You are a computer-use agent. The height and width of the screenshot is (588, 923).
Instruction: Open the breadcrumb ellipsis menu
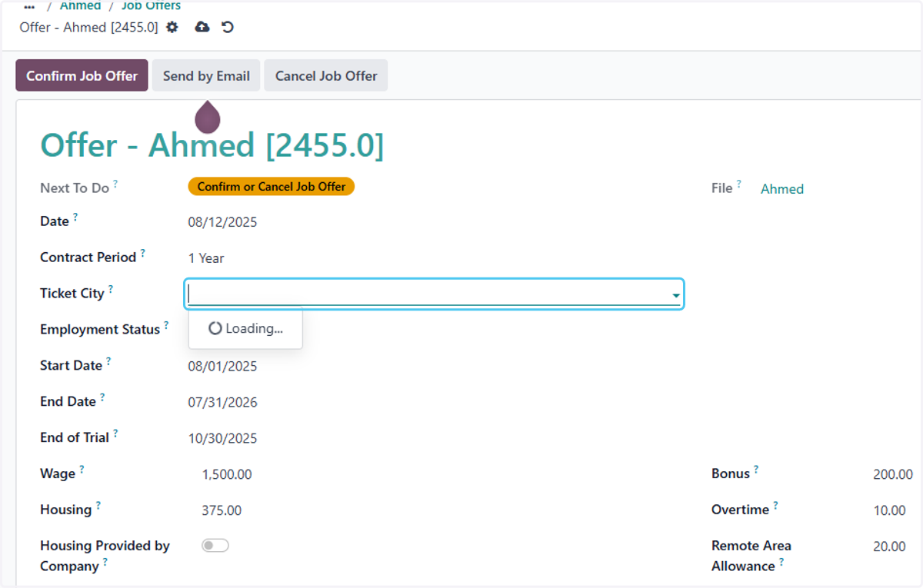click(29, 5)
